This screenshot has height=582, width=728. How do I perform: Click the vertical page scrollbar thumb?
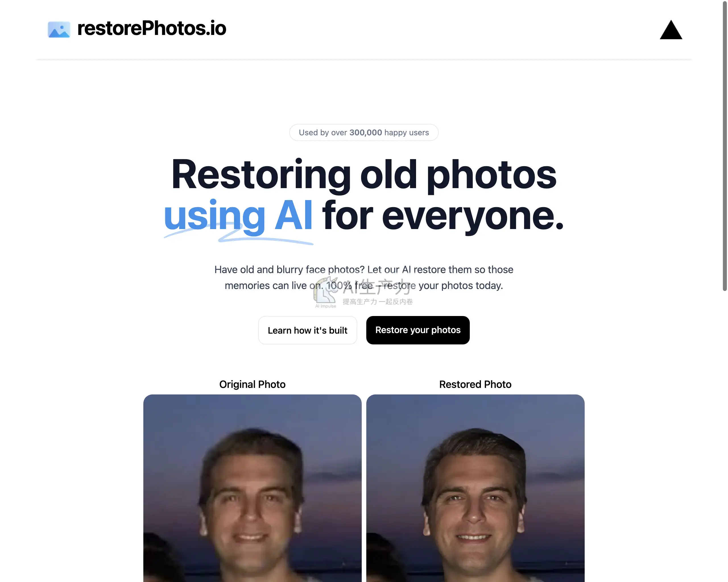click(724, 146)
